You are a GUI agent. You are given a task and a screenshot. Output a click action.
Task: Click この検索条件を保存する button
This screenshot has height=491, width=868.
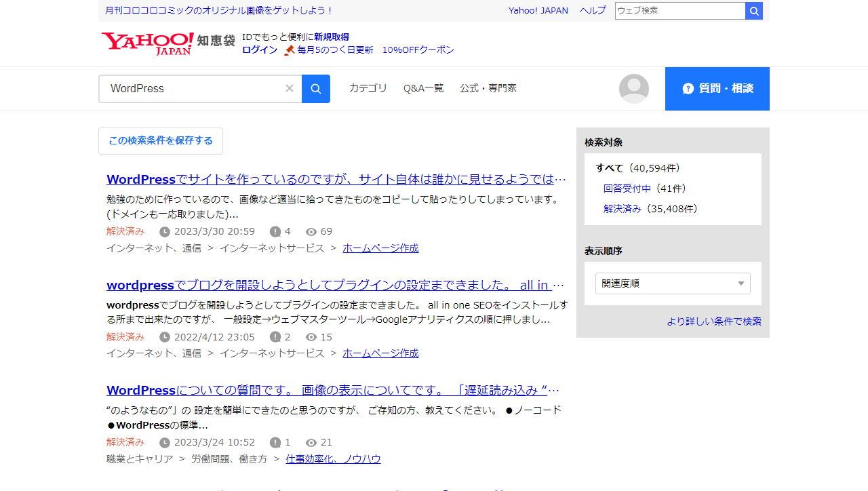[161, 141]
